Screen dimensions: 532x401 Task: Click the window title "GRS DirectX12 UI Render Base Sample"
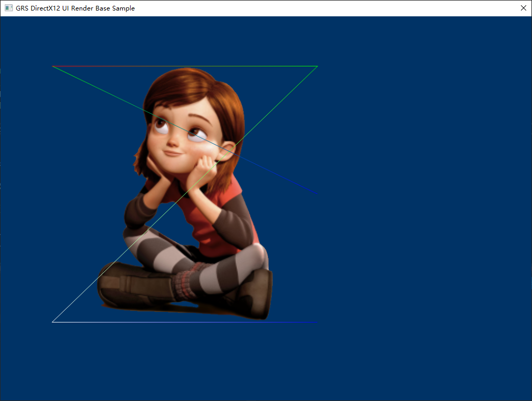(x=75, y=8)
